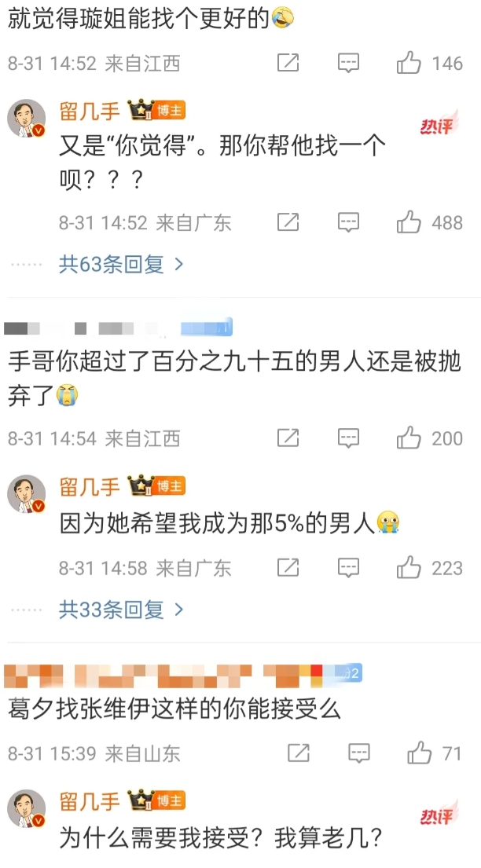Image resolution: width=481 pixels, height=868 pixels.
Task: Expand 共33条回复 replies
Action: pyautogui.click(x=121, y=610)
